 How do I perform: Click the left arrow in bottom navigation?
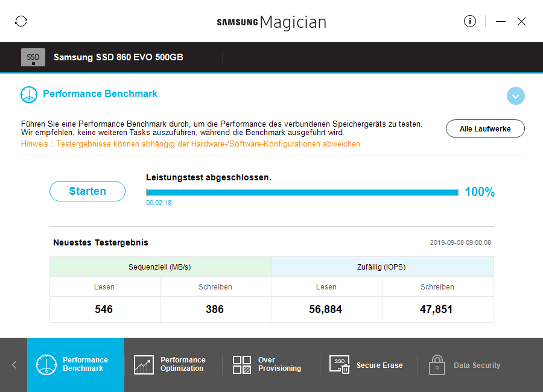coord(14,365)
